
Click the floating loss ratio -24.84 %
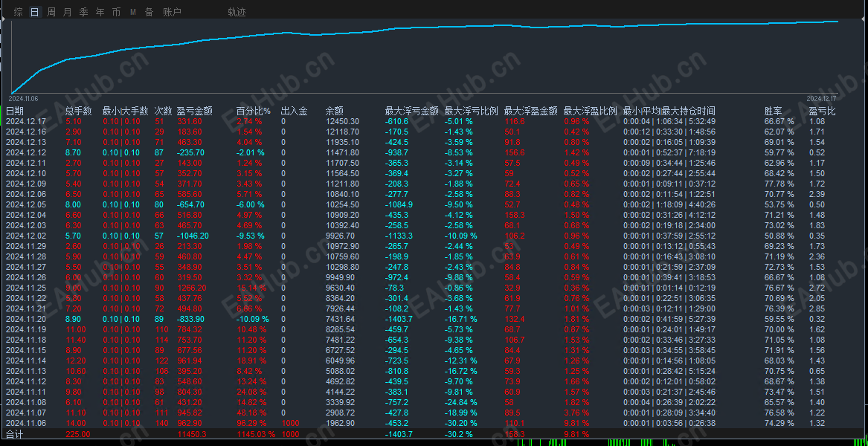coord(461,402)
